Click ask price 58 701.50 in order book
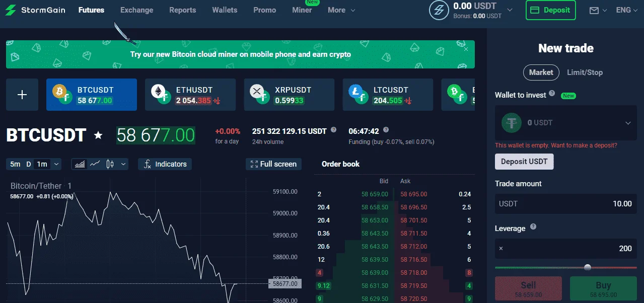The image size is (644, 303). click(x=414, y=220)
